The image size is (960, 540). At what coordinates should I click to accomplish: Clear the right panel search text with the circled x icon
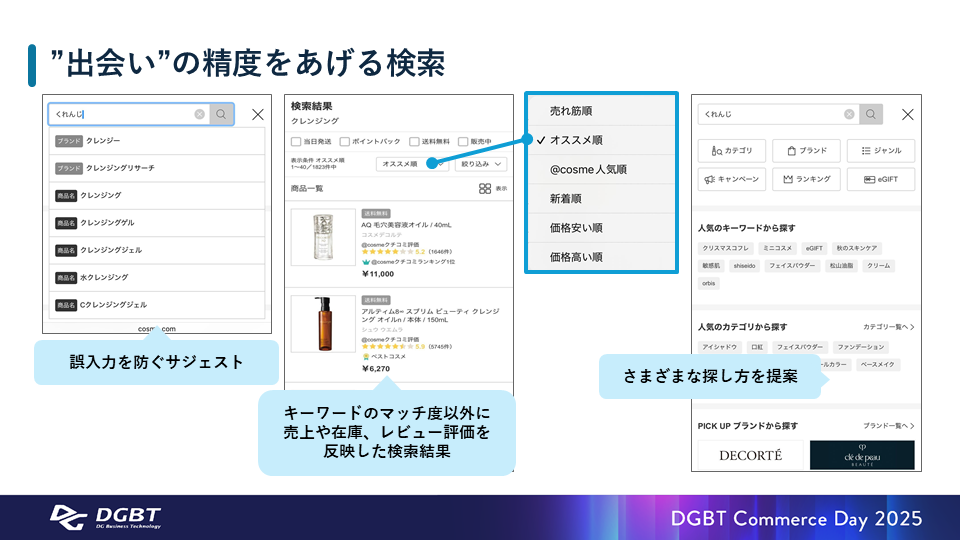point(849,115)
